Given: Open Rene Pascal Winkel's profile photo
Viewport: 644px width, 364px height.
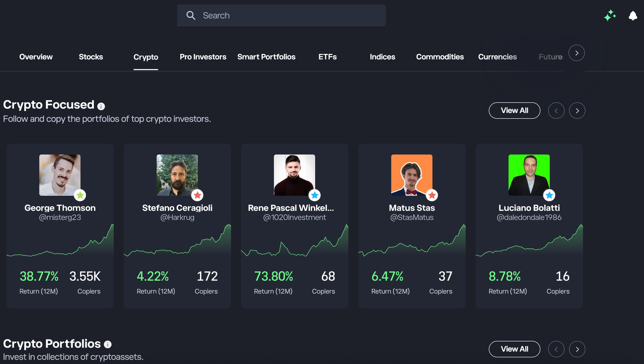Looking at the screenshot, I should pyautogui.click(x=295, y=175).
